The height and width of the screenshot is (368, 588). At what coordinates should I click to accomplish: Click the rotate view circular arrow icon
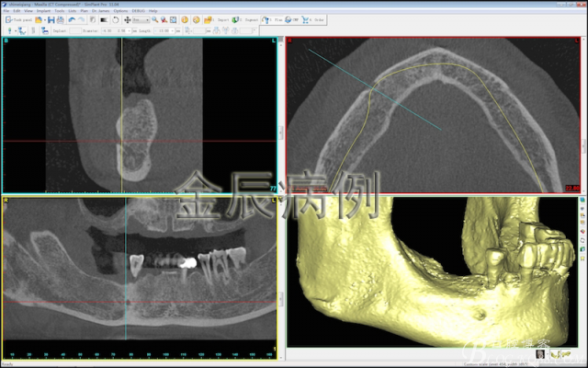(x=116, y=20)
